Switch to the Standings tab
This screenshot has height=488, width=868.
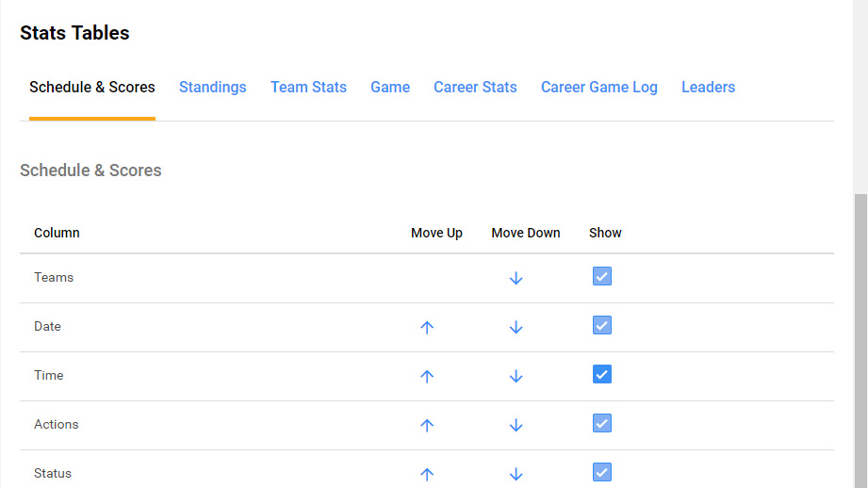point(213,88)
